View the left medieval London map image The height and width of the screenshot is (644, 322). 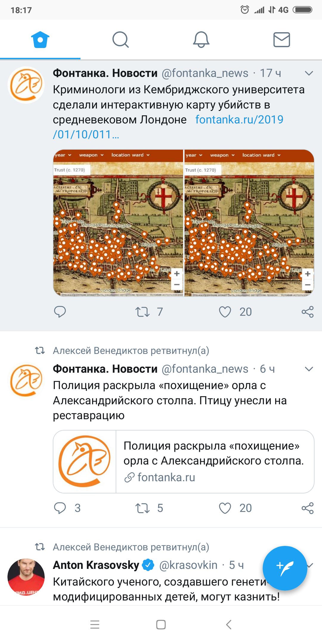point(118,223)
